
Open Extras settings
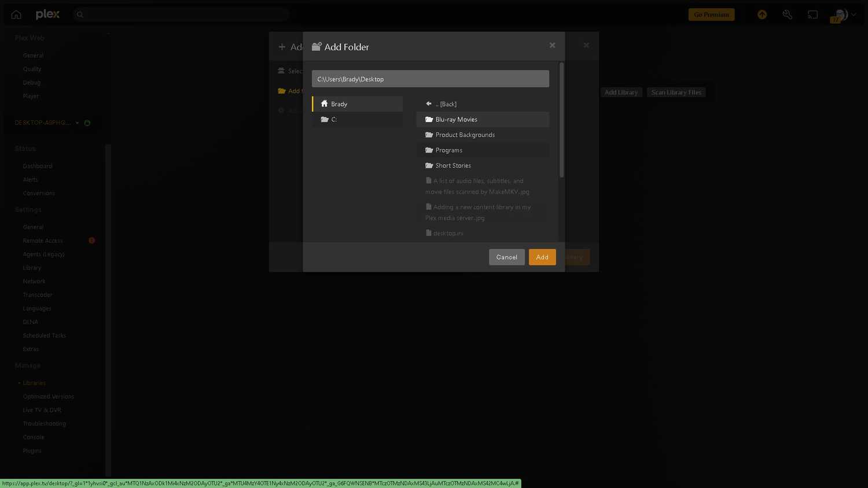click(31, 349)
